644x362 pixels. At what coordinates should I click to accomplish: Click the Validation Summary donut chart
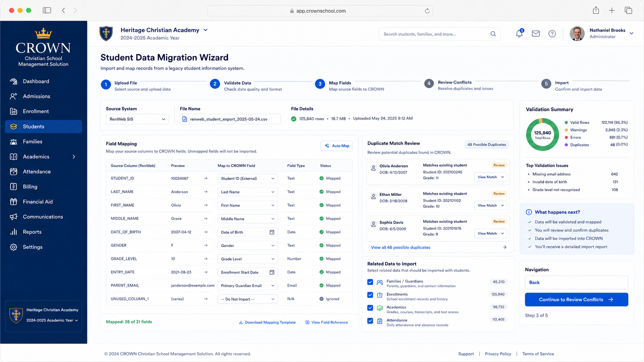coord(542,134)
